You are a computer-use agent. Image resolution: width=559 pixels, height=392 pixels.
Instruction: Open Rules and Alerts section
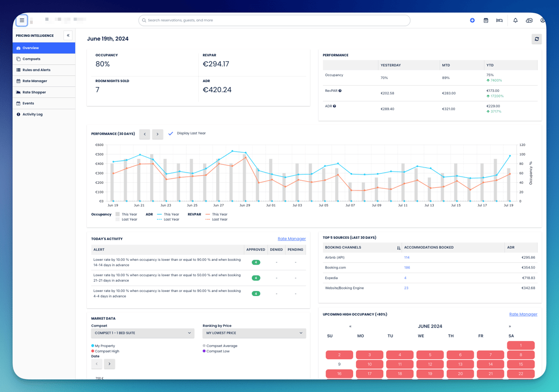click(44, 70)
